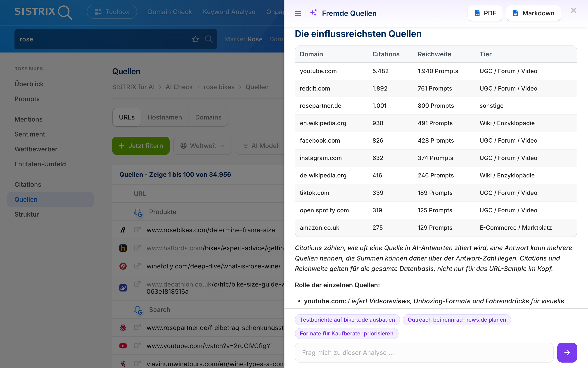588x368 pixels.
Task: Click the www.rosebikes.com/determine-frame-size URL
Action: 211,230
